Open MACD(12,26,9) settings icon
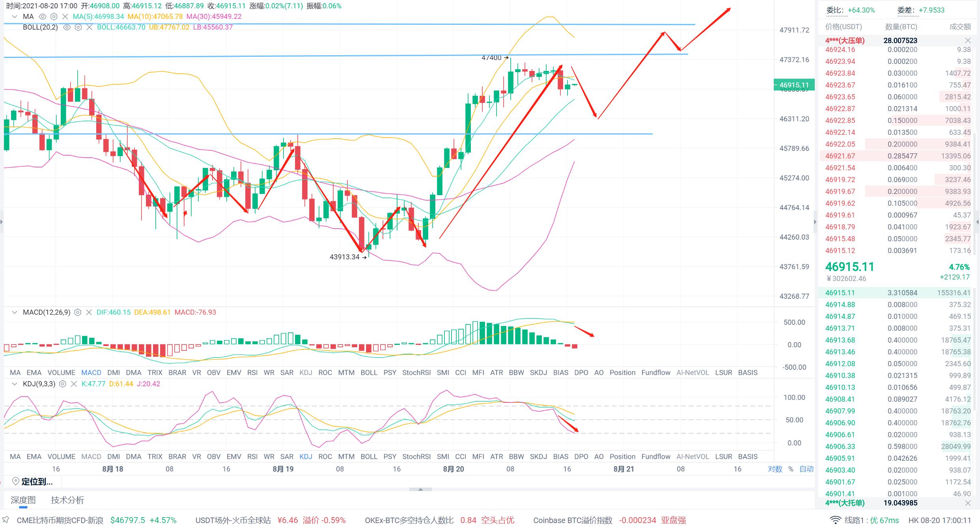This screenshot has height=527, width=980. [x=78, y=312]
